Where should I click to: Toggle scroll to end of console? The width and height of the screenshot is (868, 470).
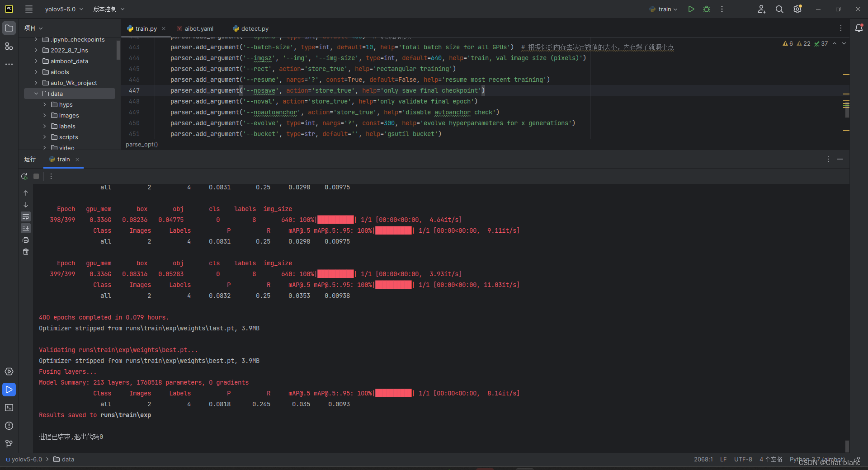[26, 228]
